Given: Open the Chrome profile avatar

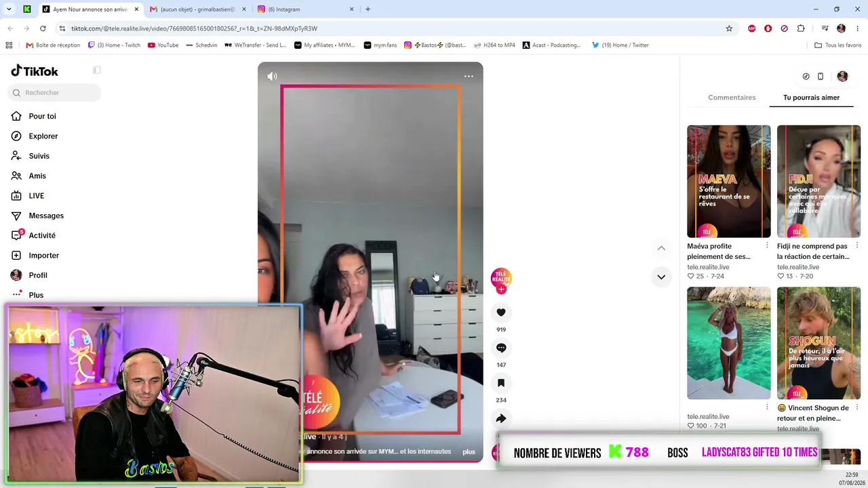Looking at the screenshot, I should [842, 28].
